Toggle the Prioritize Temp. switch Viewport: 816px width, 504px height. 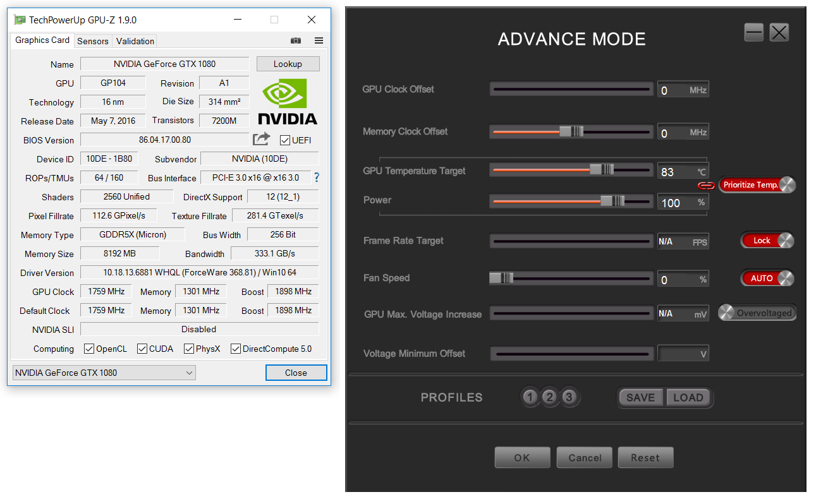(x=757, y=184)
